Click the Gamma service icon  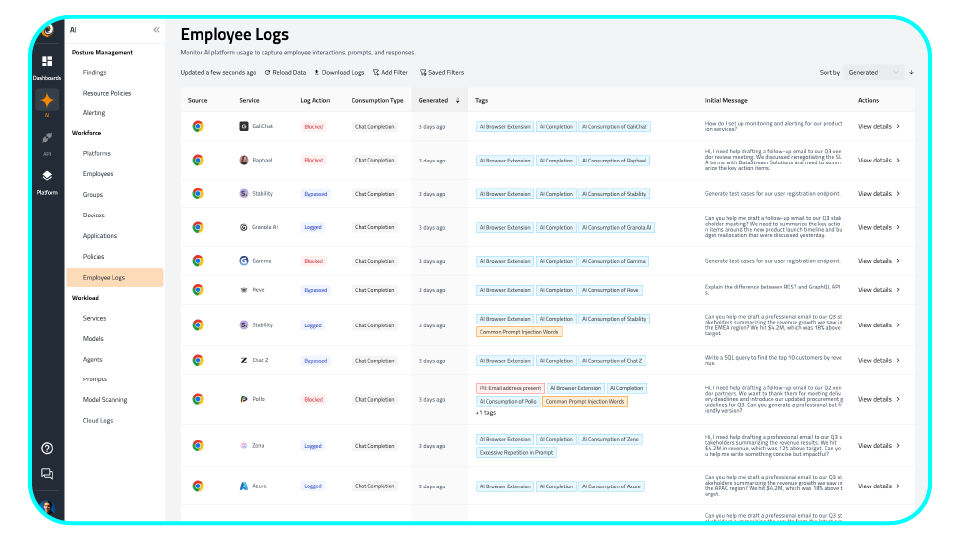click(244, 261)
